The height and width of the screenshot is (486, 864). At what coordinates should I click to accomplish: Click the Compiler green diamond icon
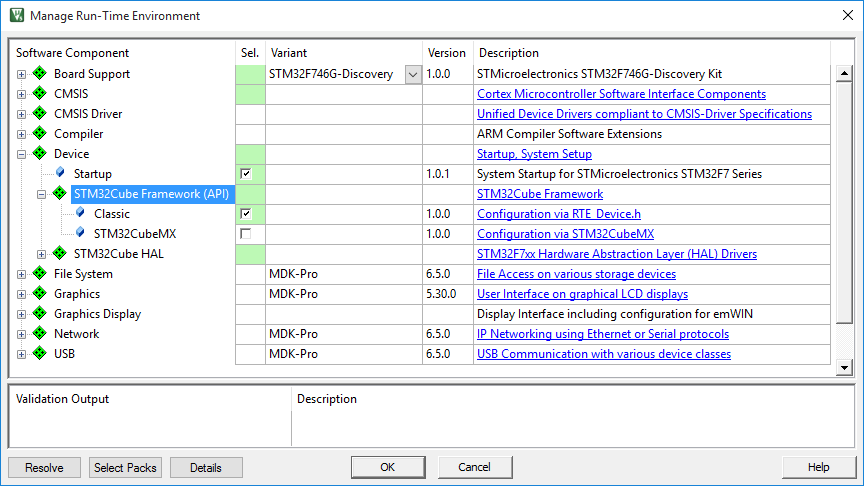click(40, 133)
